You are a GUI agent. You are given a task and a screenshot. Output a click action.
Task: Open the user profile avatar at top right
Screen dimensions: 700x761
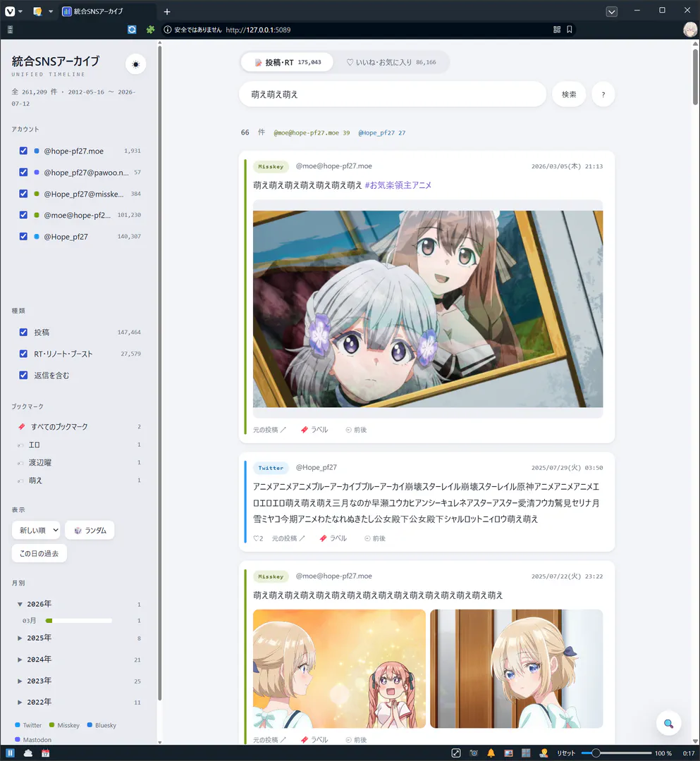(x=690, y=30)
